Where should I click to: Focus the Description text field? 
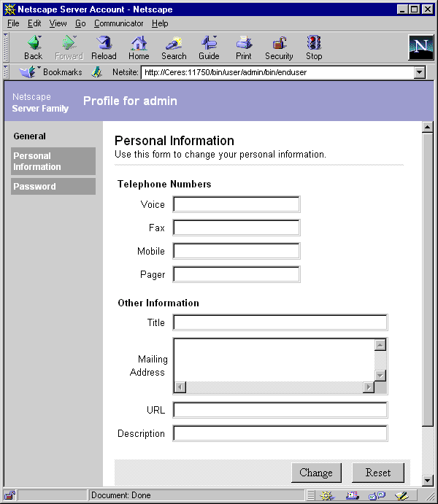pos(280,433)
